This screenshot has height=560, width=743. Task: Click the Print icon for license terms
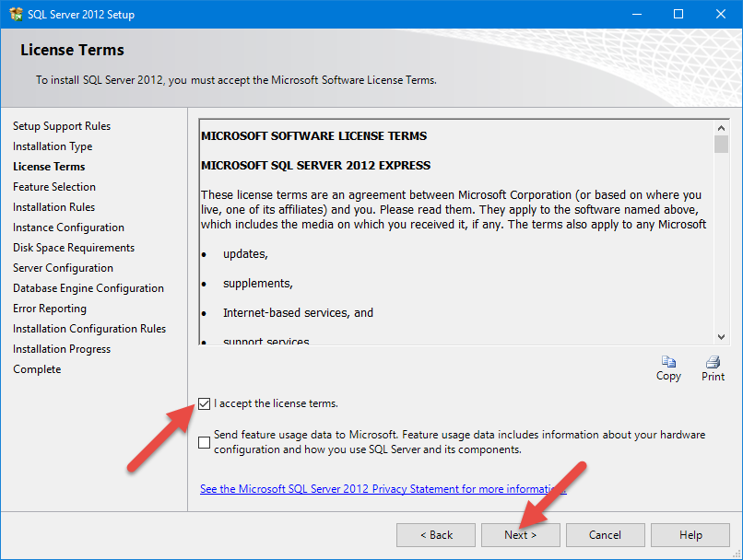pyautogui.click(x=713, y=362)
